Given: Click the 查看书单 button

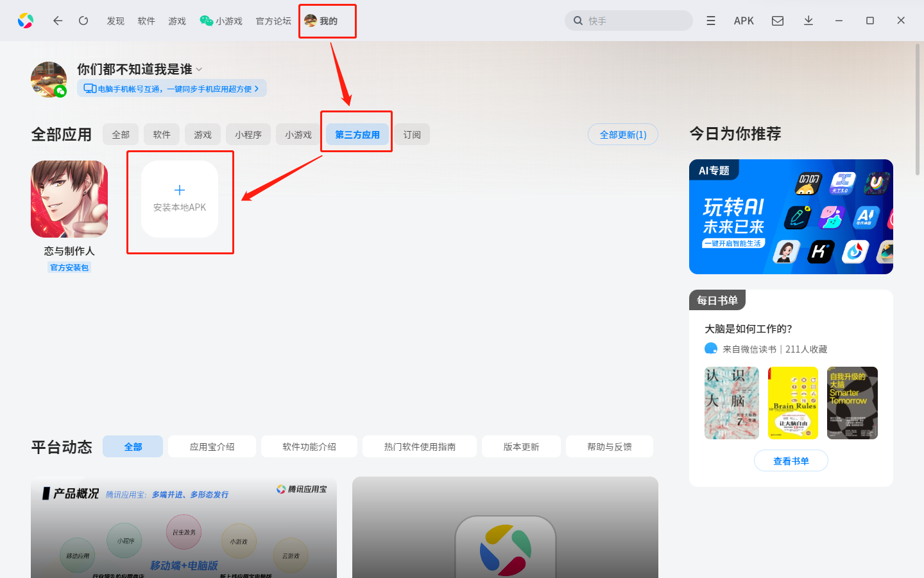Looking at the screenshot, I should tap(791, 460).
